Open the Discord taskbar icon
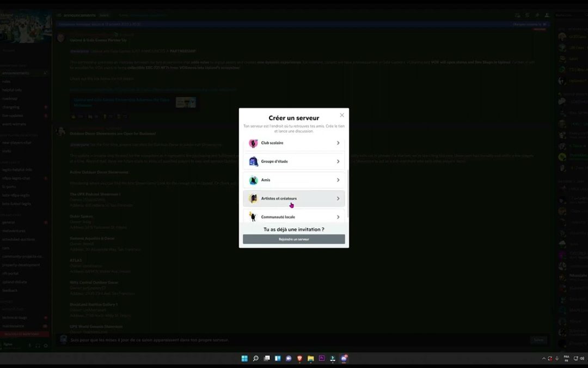The height and width of the screenshot is (368, 588). [x=344, y=358]
